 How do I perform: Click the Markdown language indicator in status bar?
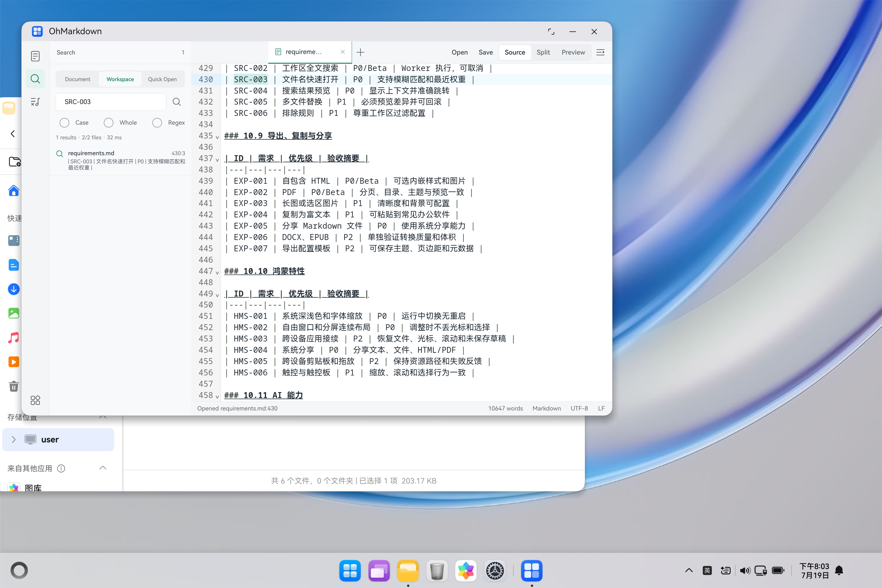546,408
